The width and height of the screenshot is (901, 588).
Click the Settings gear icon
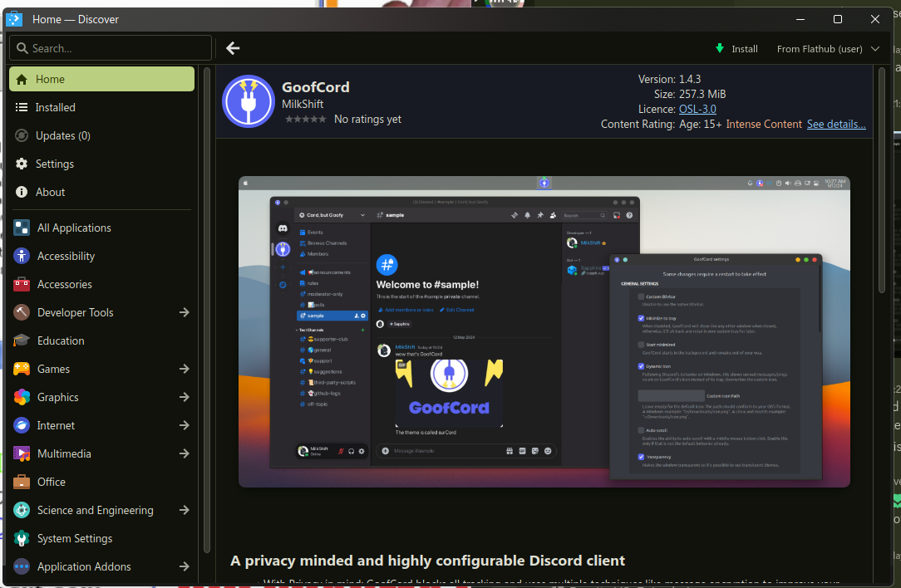click(22, 164)
